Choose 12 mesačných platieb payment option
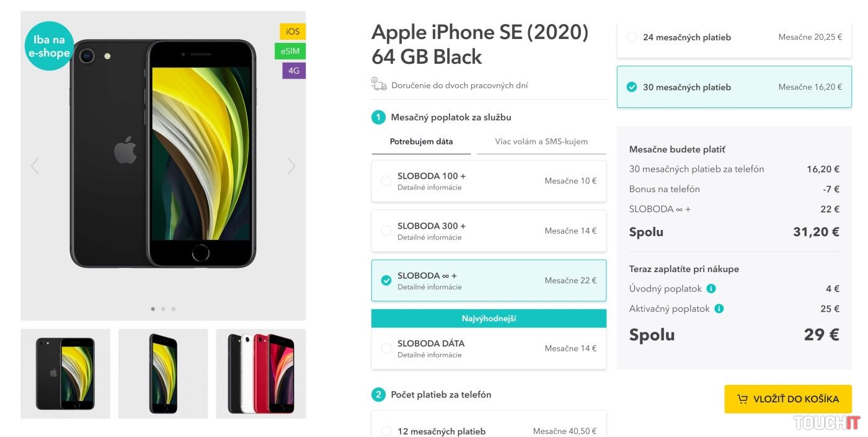Image resolution: width=868 pixels, height=437 pixels. (x=386, y=431)
